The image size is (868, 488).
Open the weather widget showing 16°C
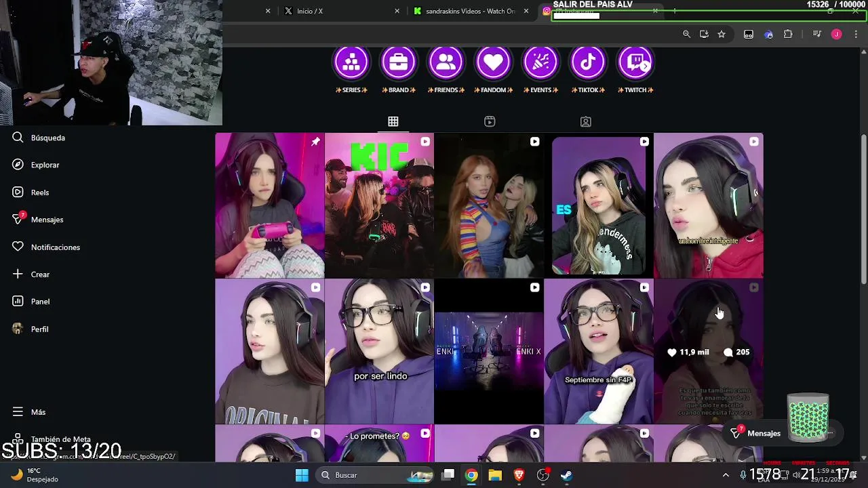[35, 475]
